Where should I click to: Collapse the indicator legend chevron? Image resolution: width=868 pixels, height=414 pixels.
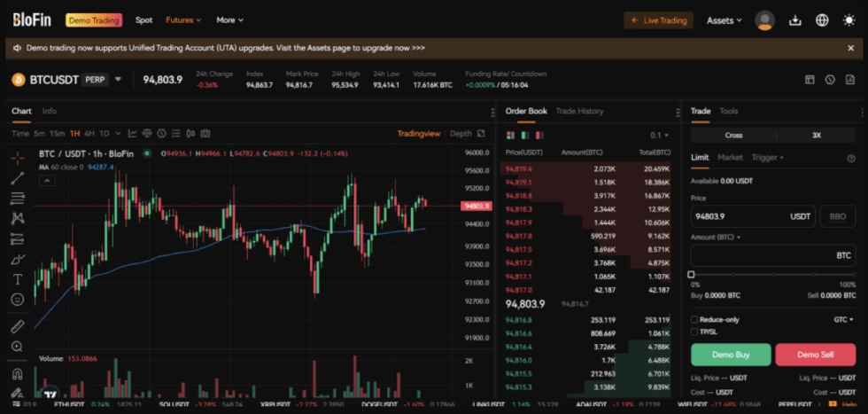tap(47, 180)
